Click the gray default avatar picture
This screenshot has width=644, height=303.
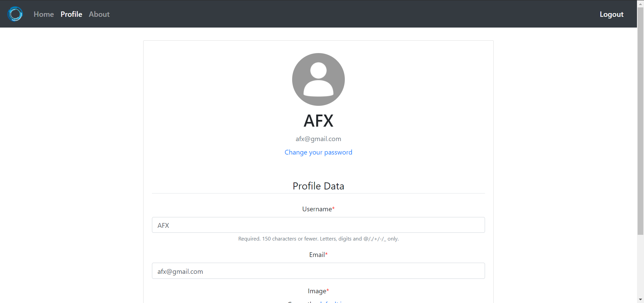[318, 79]
